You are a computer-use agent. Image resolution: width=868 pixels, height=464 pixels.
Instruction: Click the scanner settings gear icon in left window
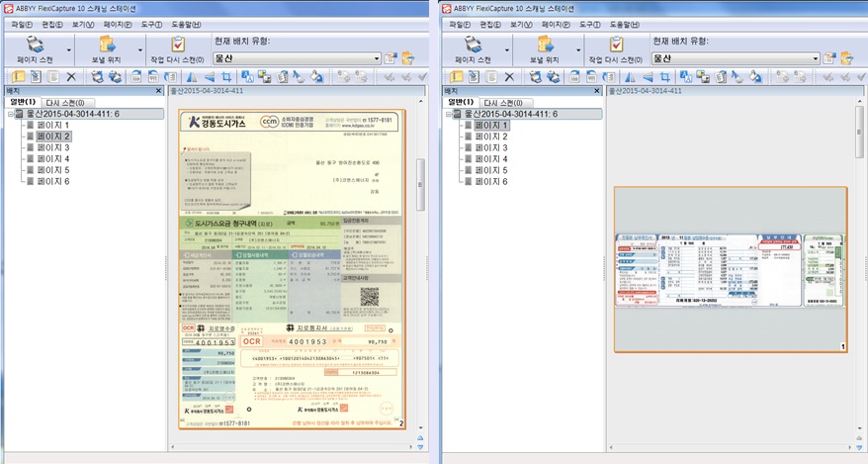pos(115,77)
